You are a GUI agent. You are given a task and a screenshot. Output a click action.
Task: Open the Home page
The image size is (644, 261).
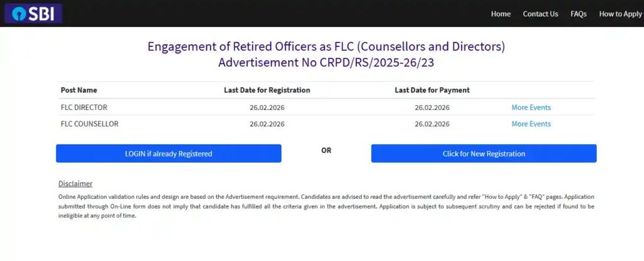pyautogui.click(x=501, y=14)
